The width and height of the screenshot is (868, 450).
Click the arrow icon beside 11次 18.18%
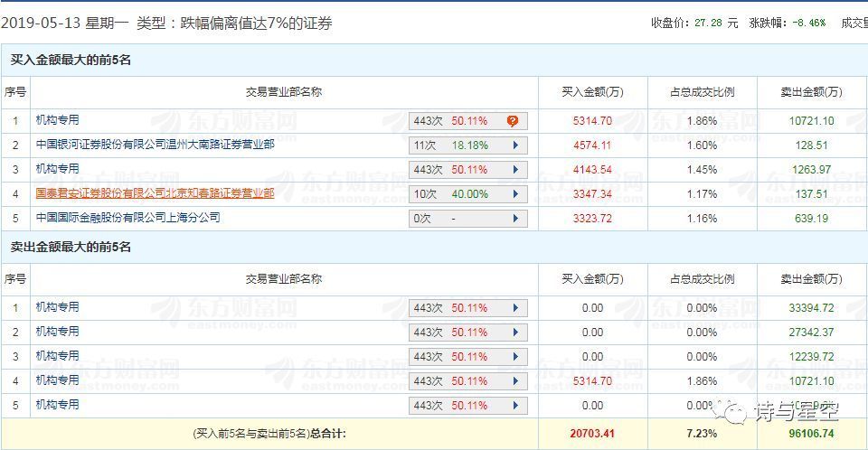tap(515, 145)
